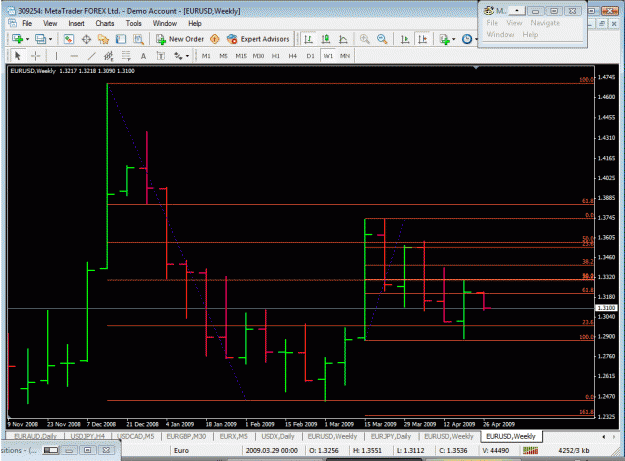Open the main window's Window menu
The image size is (625, 461).
(x=165, y=24)
